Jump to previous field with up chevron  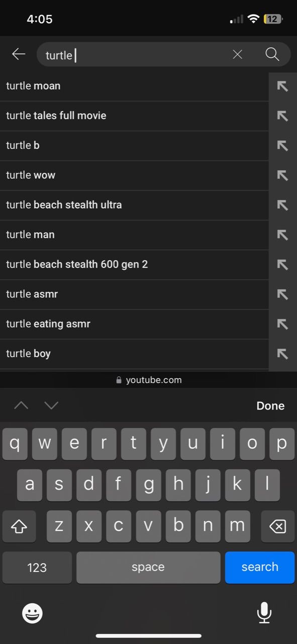pyautogui.click(x=21, y=406)
